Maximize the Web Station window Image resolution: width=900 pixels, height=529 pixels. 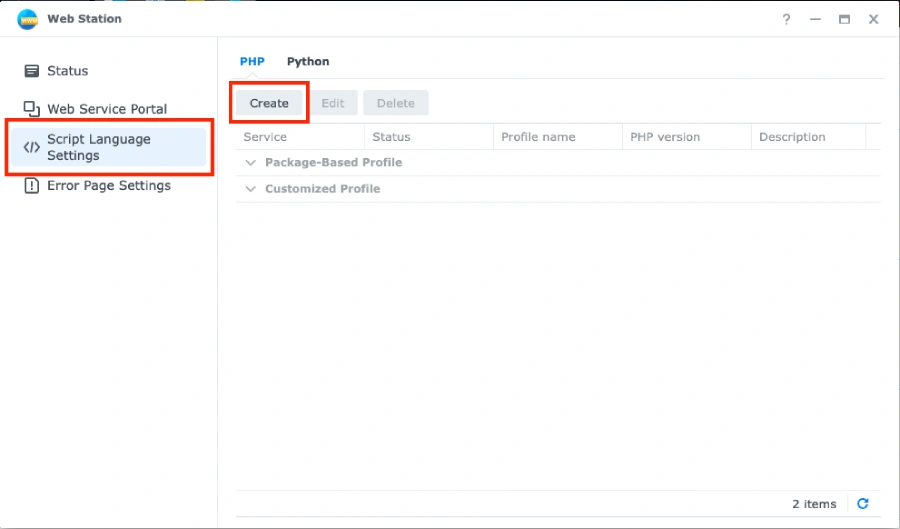pyautogui.click(x=844, y=20)
